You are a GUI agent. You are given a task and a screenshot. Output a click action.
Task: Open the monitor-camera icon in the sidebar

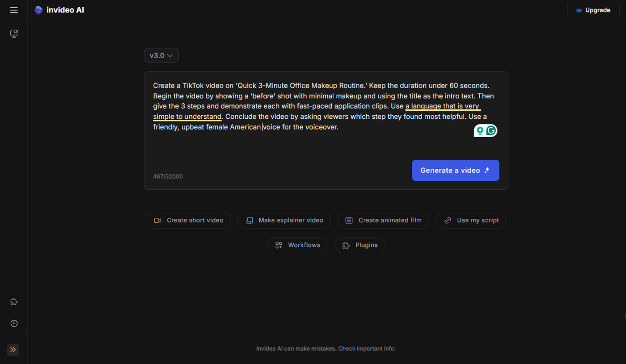(14, 33)
